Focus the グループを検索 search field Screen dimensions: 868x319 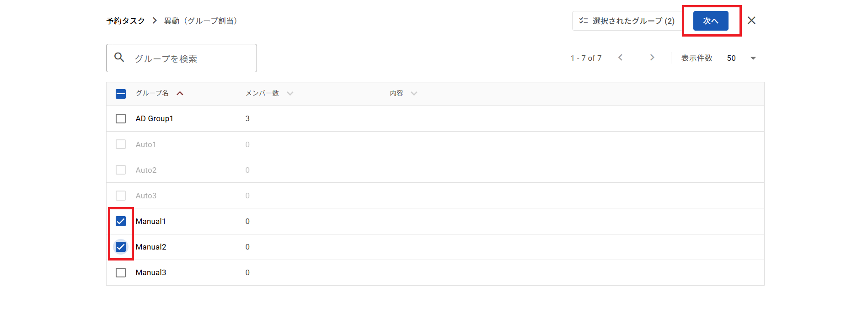point(182,58)
